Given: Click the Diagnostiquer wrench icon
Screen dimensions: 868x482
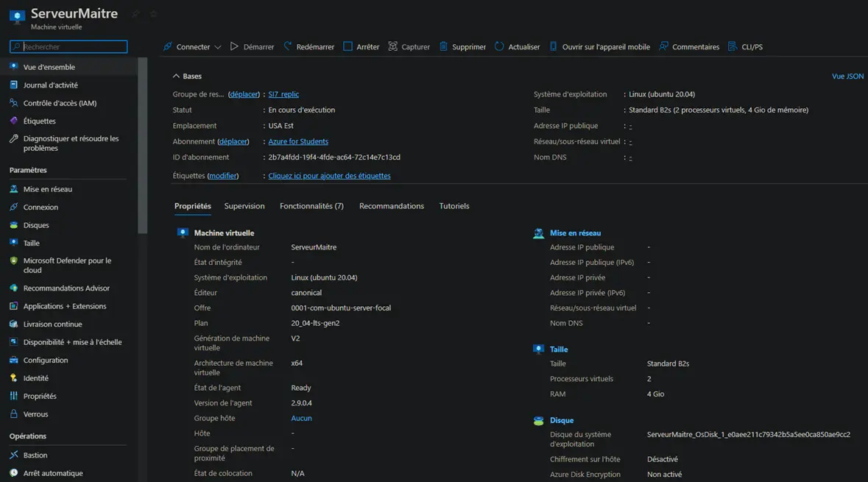Looking at the screenshot, I should [14, 139].
